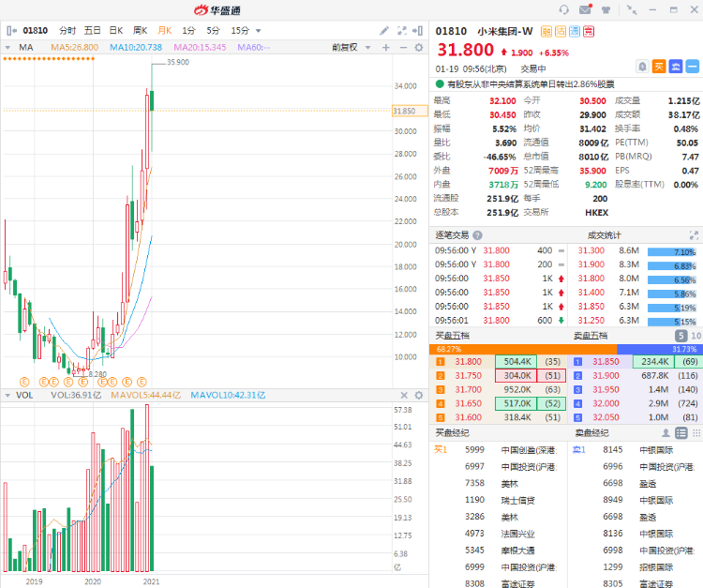Click the MA5:26.800 label
Image resolution: width=703 pixels, height=588 pixels.
coord(74,47)
